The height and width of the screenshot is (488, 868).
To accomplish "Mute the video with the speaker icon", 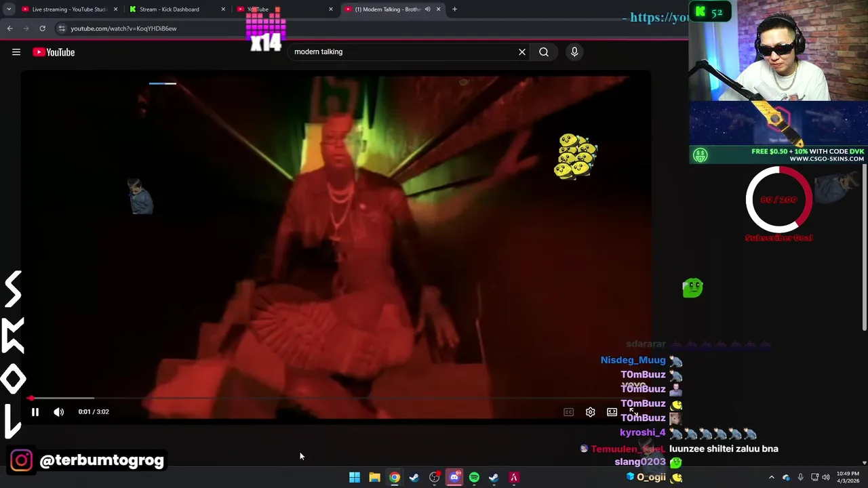I will click(59, 411).
